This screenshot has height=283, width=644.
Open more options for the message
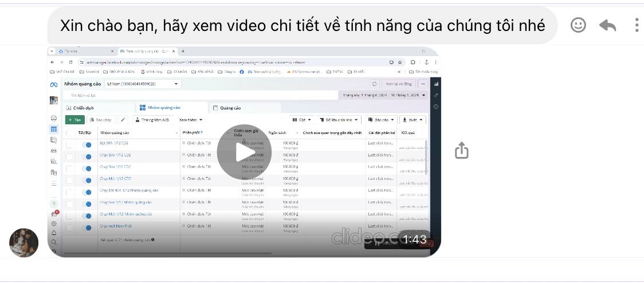(637, 25)
